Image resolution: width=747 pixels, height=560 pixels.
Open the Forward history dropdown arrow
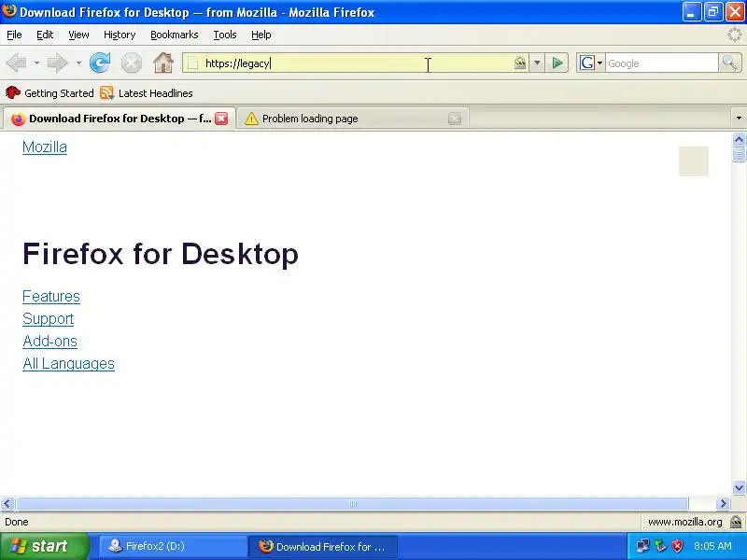coord(78,63)
